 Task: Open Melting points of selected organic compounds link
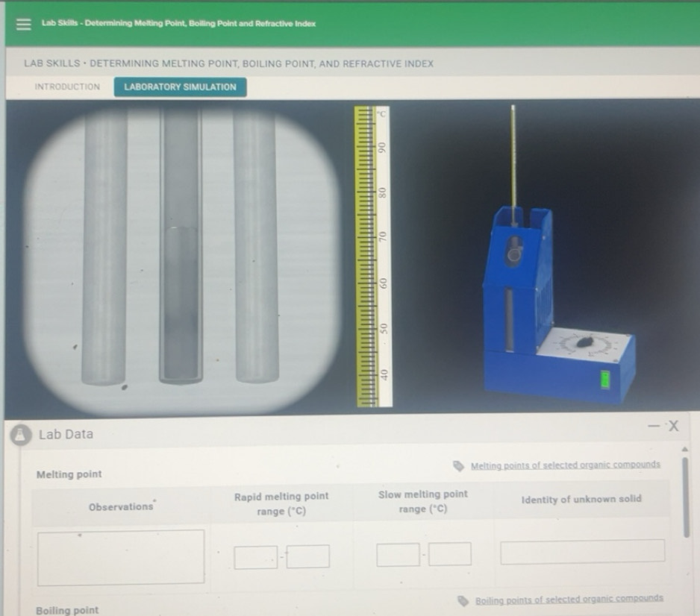click(565, 465)
